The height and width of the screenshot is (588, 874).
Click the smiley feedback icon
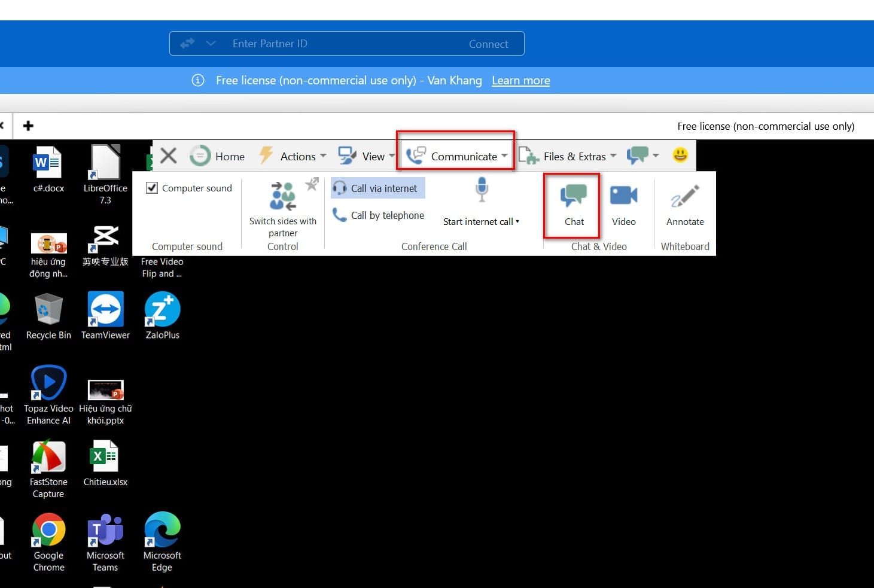click(x=680, y=155)
